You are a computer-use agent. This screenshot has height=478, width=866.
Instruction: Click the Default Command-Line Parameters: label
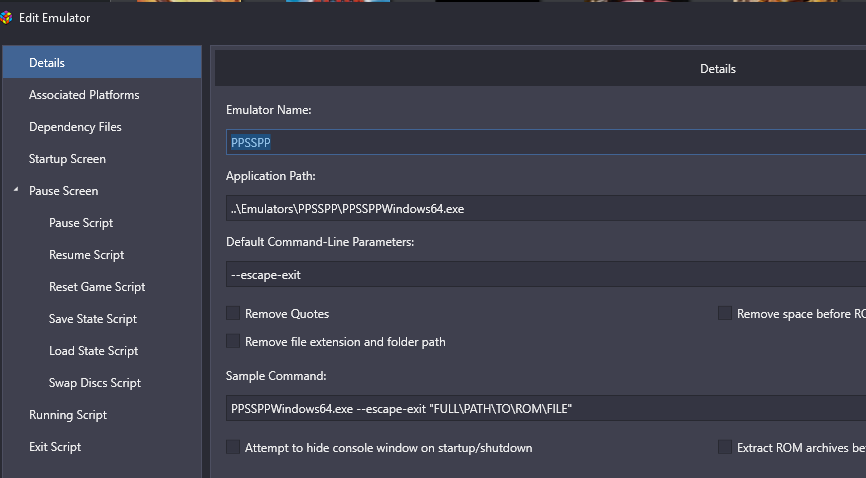coord(320,242)
